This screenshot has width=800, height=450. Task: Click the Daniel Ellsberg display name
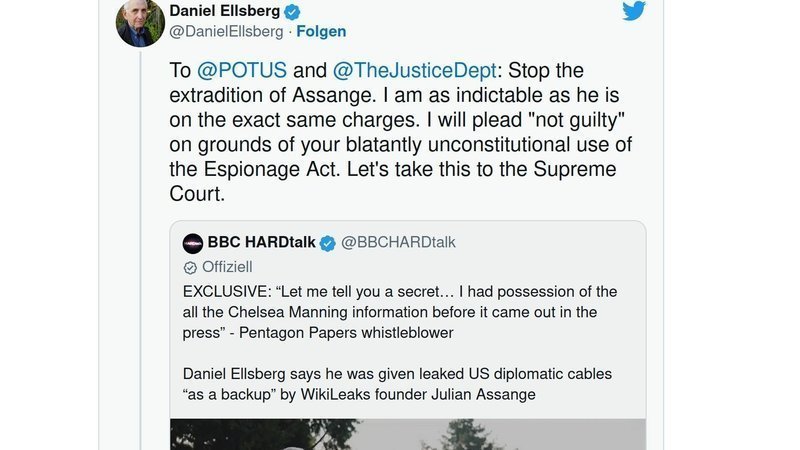point(228,13)
